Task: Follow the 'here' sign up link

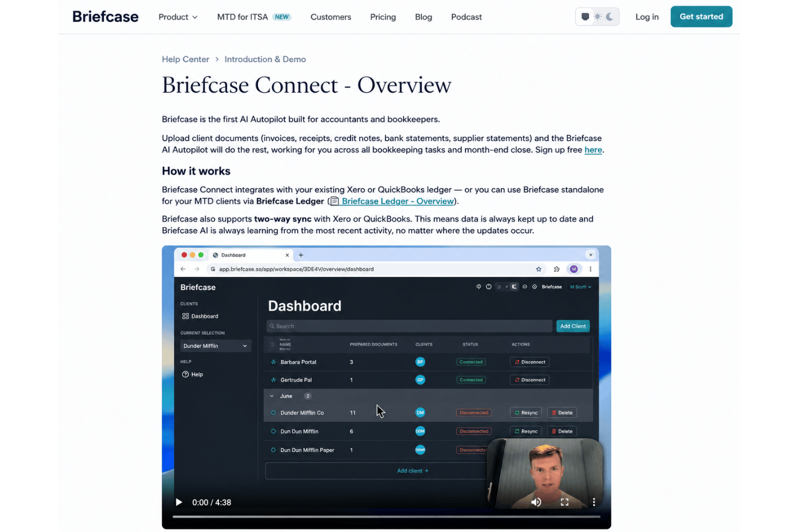Action: [593, 150]
